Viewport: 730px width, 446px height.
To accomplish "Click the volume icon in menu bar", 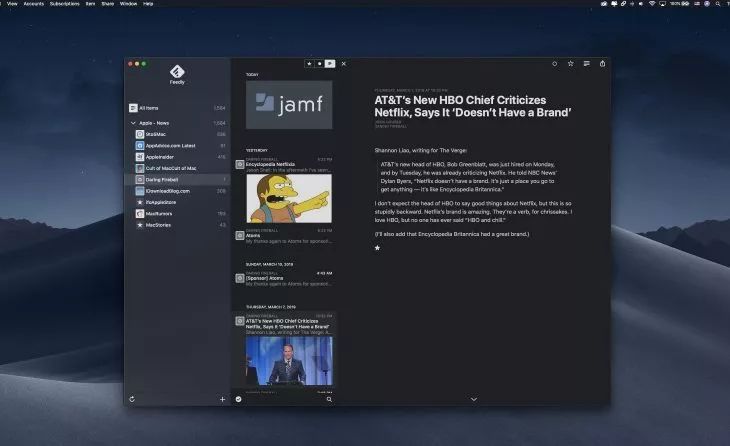I will click(642, 3).
